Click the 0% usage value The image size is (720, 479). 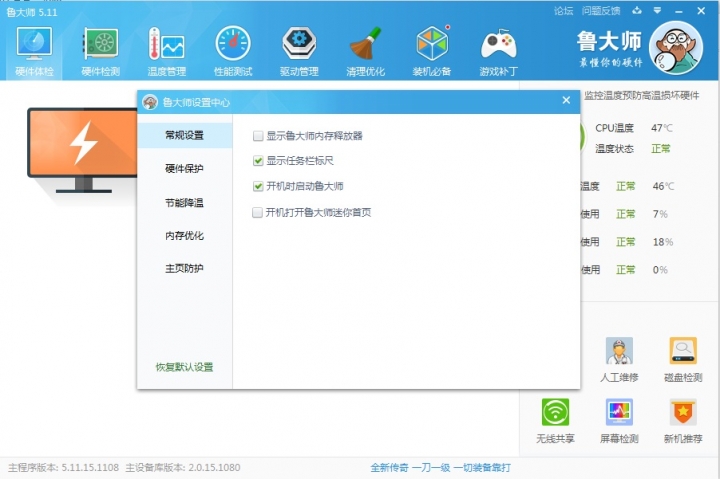click(x=660, y=270)
